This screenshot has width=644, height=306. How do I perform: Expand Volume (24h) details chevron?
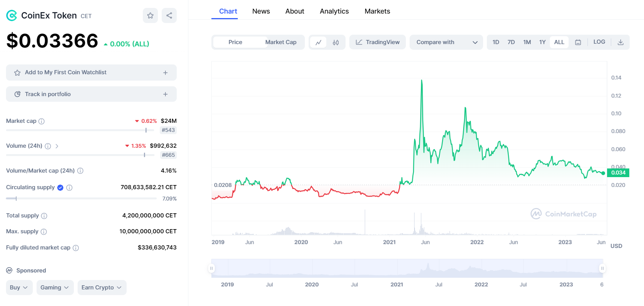click(x=57, y=146)
